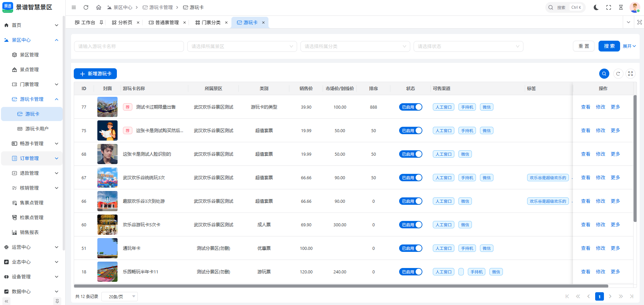Click 修改 for ID 68
The width and height of the screenshot is (644, 305).
click(600, 154)
